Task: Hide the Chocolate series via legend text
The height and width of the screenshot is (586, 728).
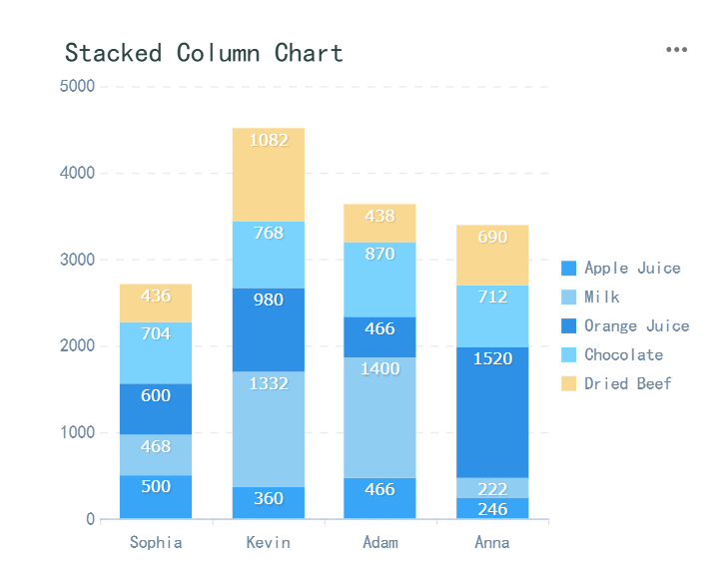Action: [623, 354]
